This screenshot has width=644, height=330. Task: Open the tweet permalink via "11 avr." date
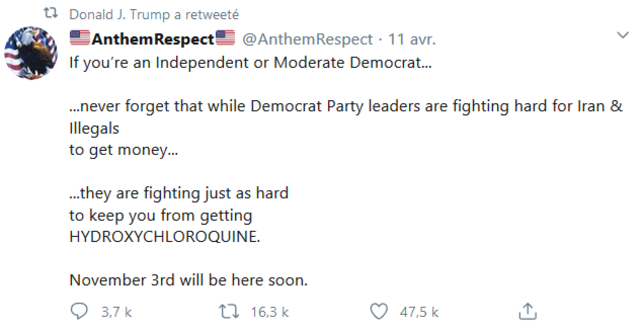click(412, 39)
